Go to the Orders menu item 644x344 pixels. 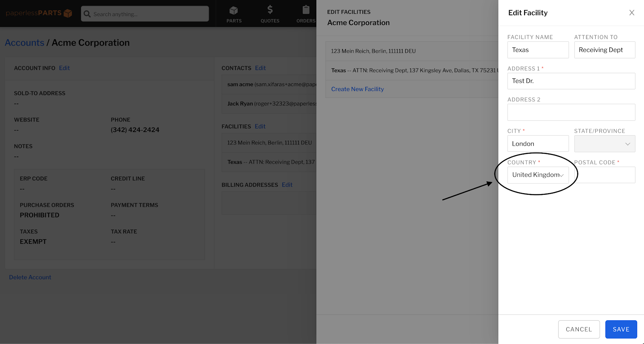306,14
